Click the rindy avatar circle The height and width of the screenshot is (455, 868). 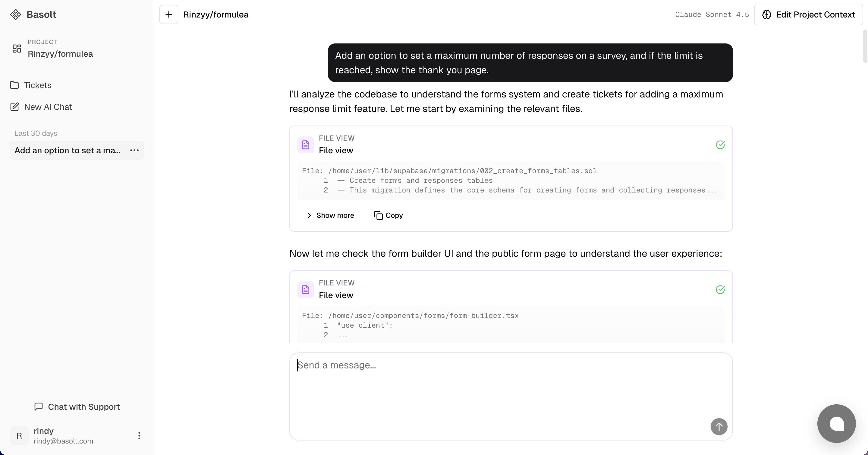pyautogui.click(x=19, y=435)
